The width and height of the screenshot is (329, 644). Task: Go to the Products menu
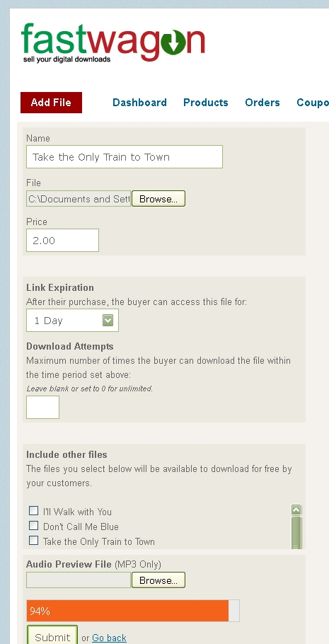click(x=206, y=103)
